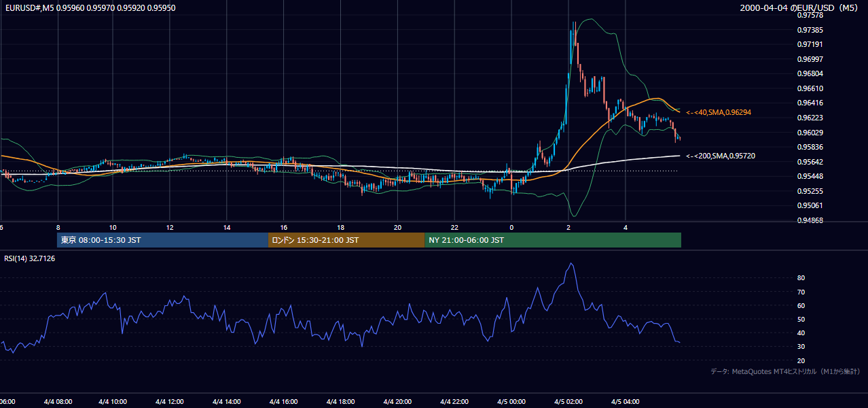Click the RSI line peak above 80

[572, 265]
